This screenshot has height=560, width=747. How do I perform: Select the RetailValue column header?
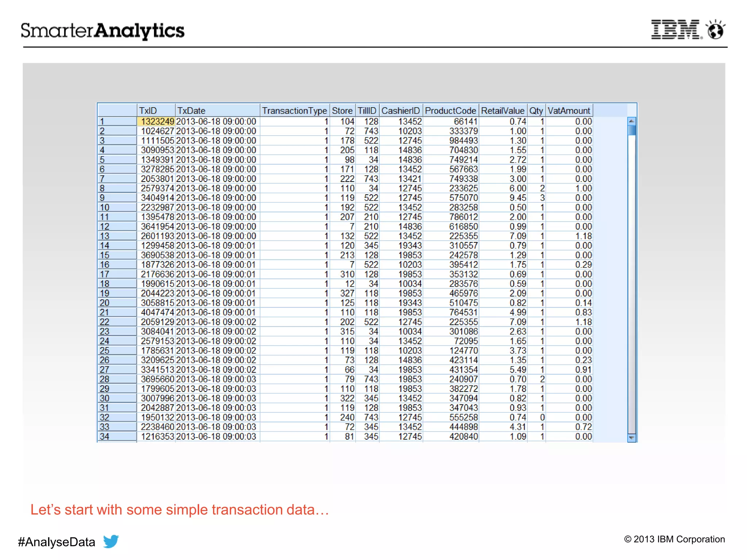pos(503,110)
